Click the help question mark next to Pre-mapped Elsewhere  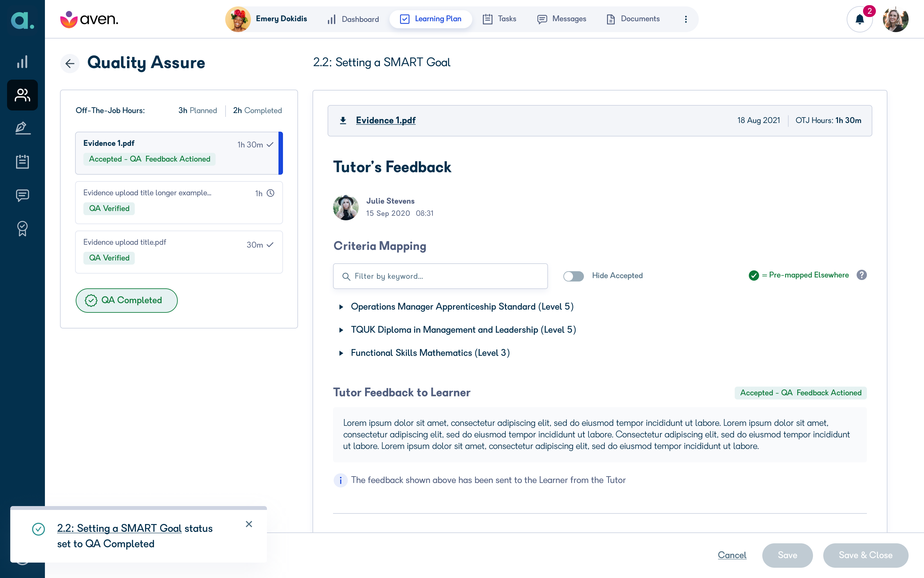click(861, 275)
